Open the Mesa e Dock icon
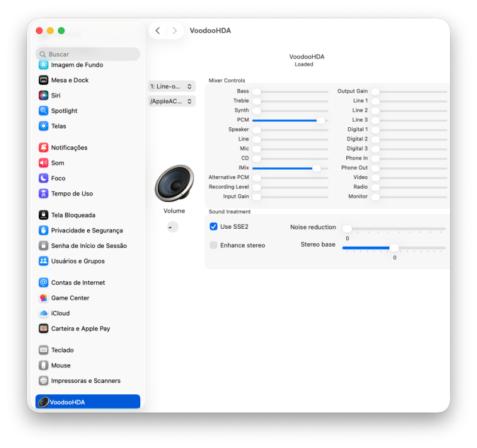477x448 pixels. point(44,80)
